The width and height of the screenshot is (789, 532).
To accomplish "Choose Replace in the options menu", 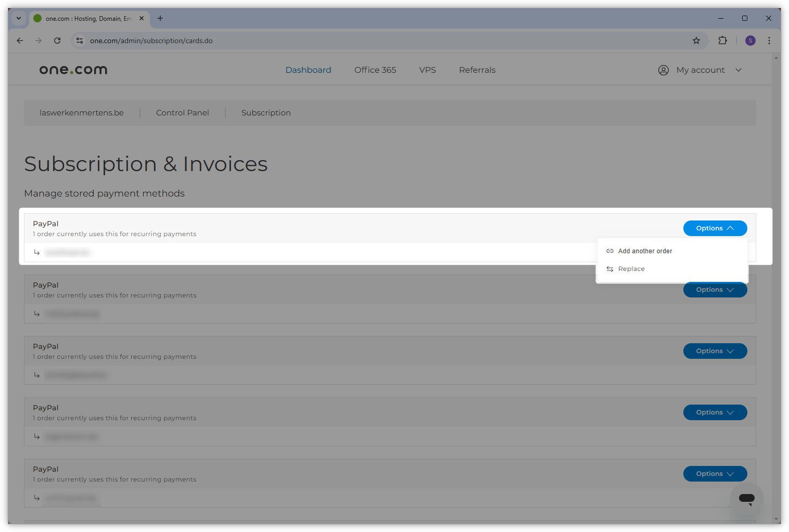I will click(x=631, y=269).
